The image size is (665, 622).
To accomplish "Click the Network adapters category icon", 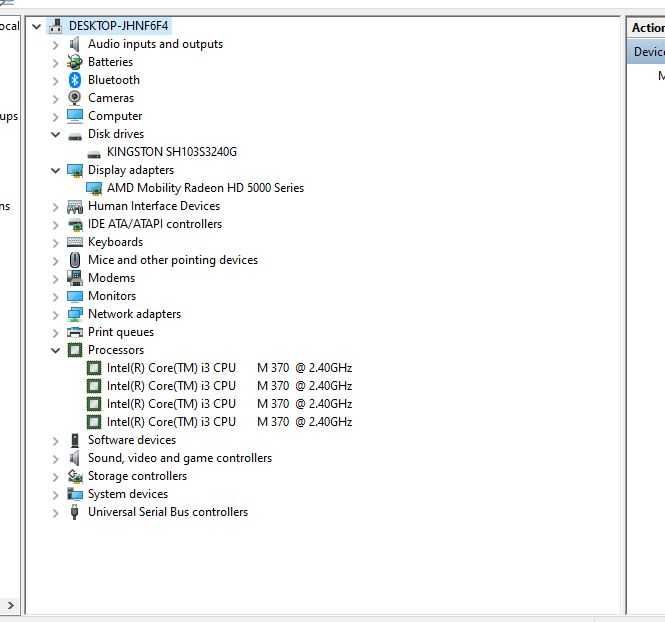I will coord(75,314).
